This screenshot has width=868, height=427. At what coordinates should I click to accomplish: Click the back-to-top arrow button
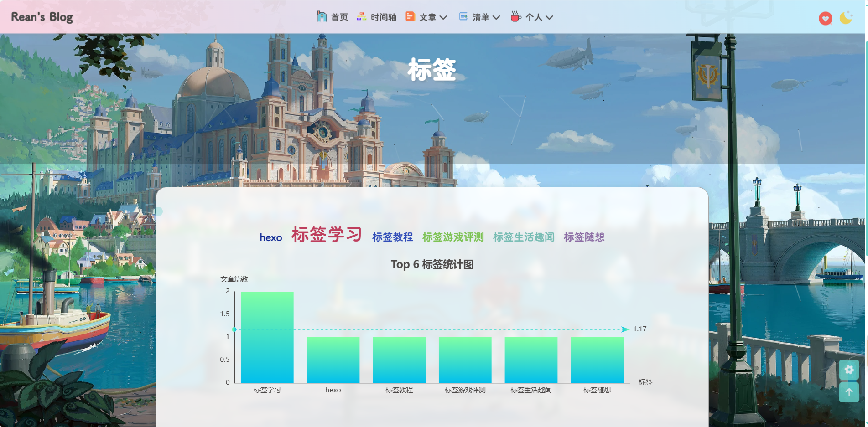click(x=849, y=392)
